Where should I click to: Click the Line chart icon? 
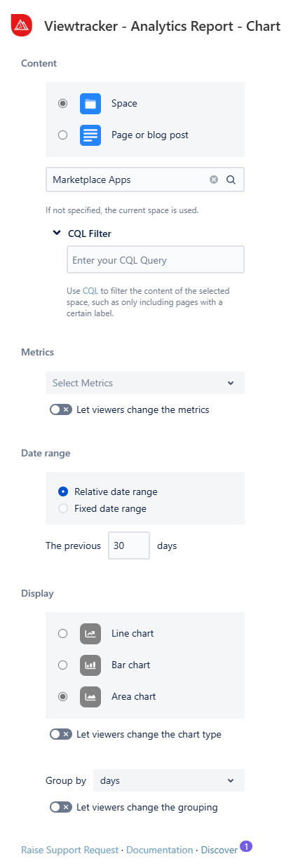pyautogui.click(x=90, y=634)
